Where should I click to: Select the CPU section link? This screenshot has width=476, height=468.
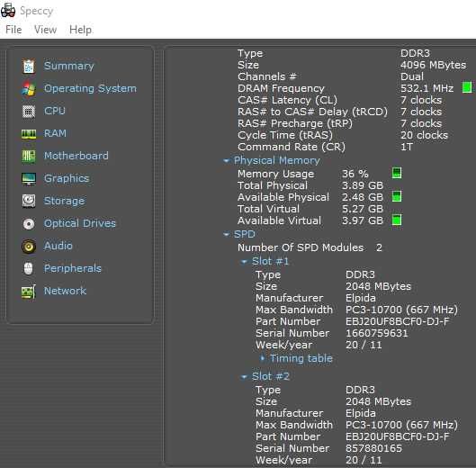[55, 111]
